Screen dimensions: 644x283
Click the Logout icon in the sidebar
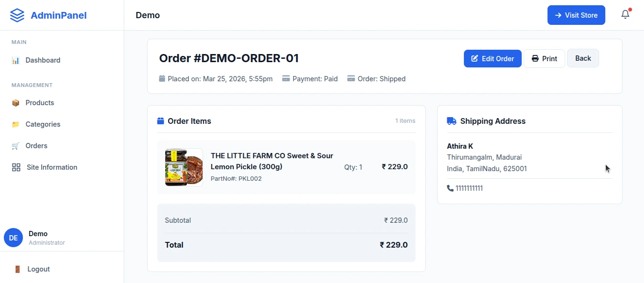(17, 269)
